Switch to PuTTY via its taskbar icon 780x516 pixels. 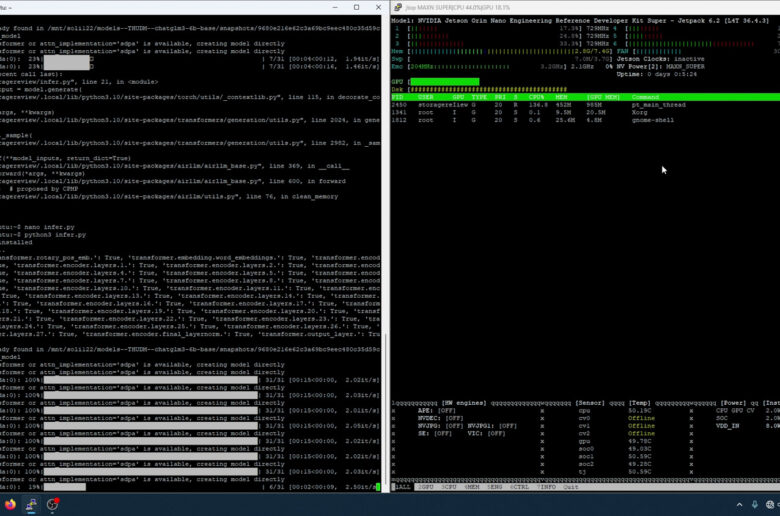coord(31,504)
